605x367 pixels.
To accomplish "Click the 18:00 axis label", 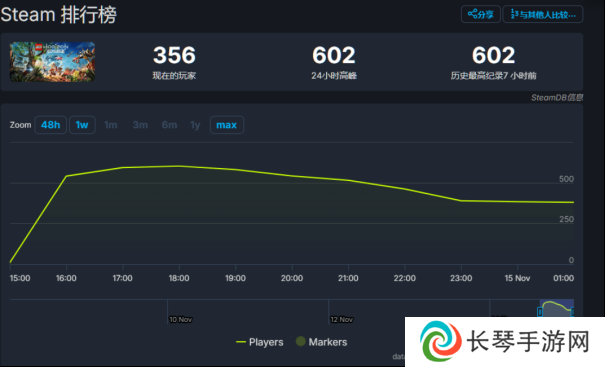I will pos(179,278).
